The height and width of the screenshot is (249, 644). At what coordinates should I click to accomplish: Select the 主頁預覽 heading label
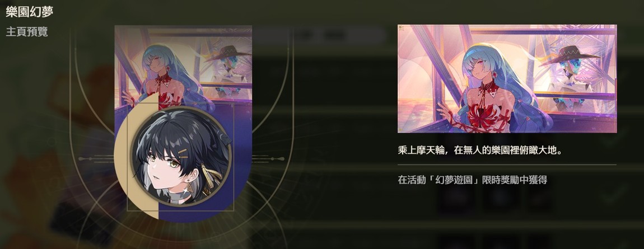point(27,32)
